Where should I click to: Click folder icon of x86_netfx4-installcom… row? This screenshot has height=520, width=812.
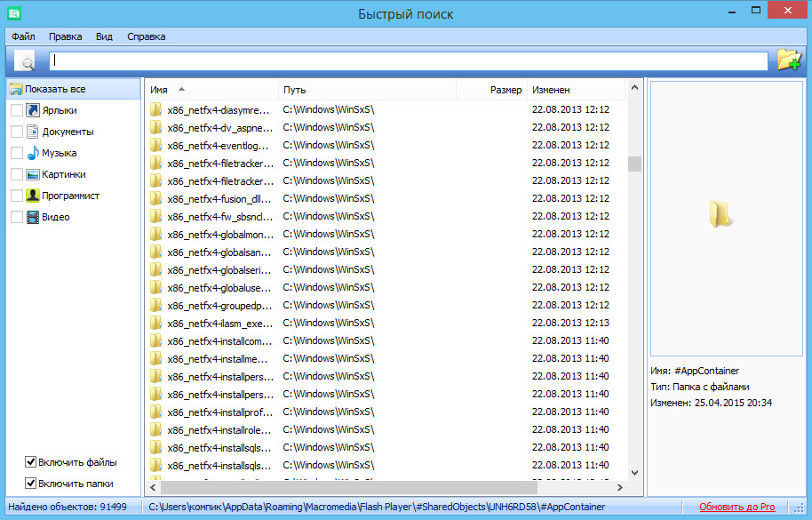pyautogui.click(x=155, y=340)
